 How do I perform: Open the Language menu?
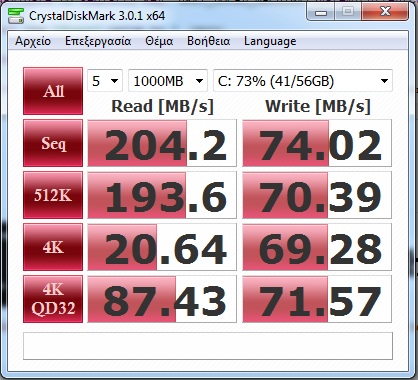(x=270, y=41)
